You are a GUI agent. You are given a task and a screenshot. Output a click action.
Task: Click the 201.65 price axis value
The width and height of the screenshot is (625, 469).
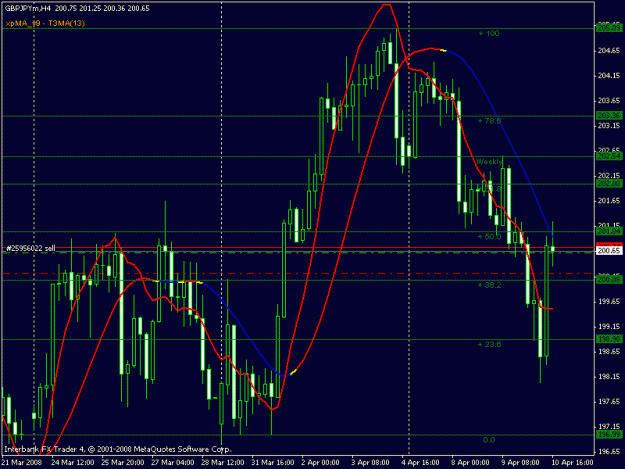tap(609, 200)
